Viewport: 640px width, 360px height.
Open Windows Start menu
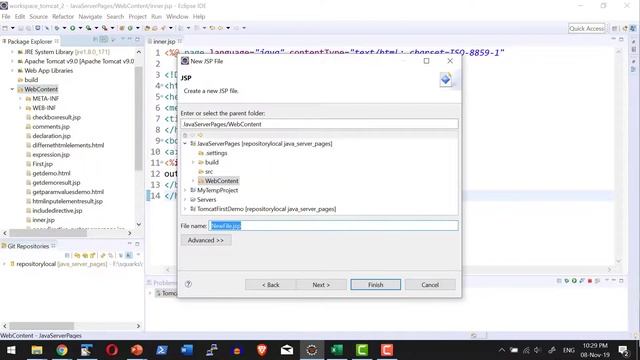click(x=11, y=350)
